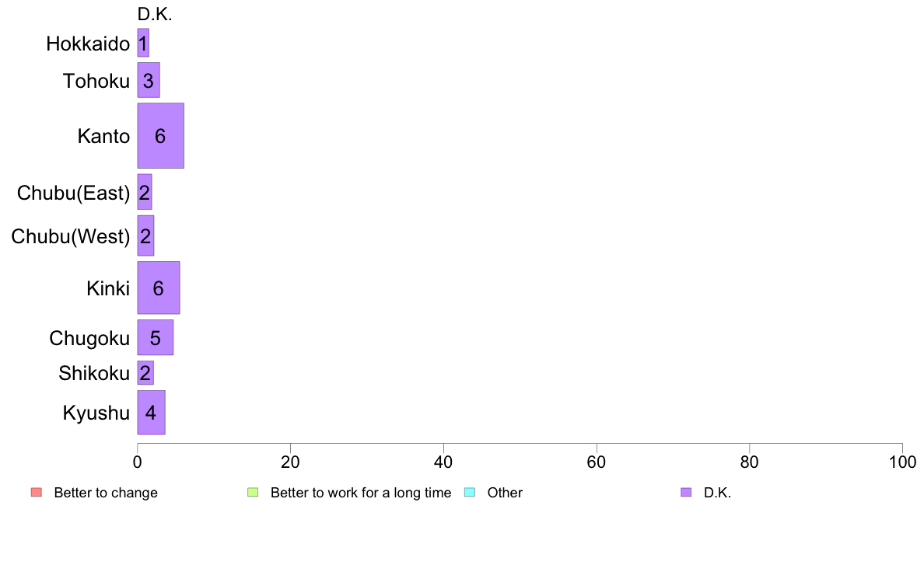Viewport: 924px width, 572px height.
Task: Click the Better to work for a long time text
Action: coord(361,493)
